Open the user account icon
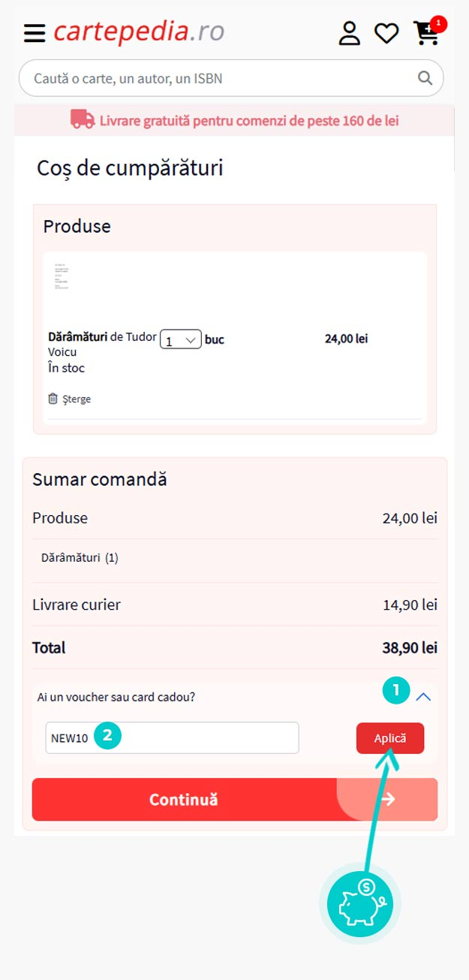This screenshot has width=469, height=980. click(x=349, y=33)
